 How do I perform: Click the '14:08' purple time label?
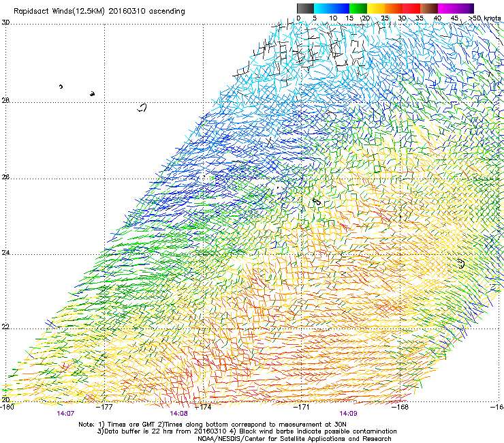[x=178, y=414]
